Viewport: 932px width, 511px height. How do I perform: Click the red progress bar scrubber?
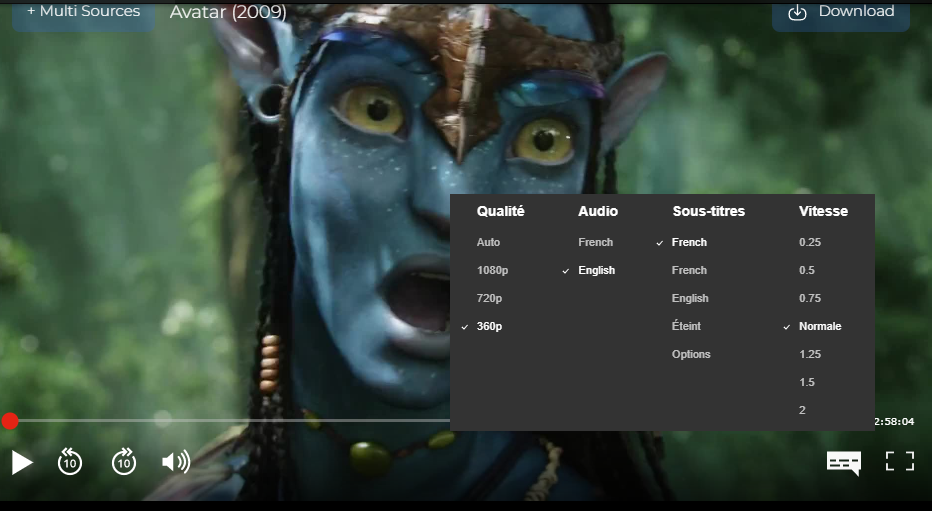point(9,421)
